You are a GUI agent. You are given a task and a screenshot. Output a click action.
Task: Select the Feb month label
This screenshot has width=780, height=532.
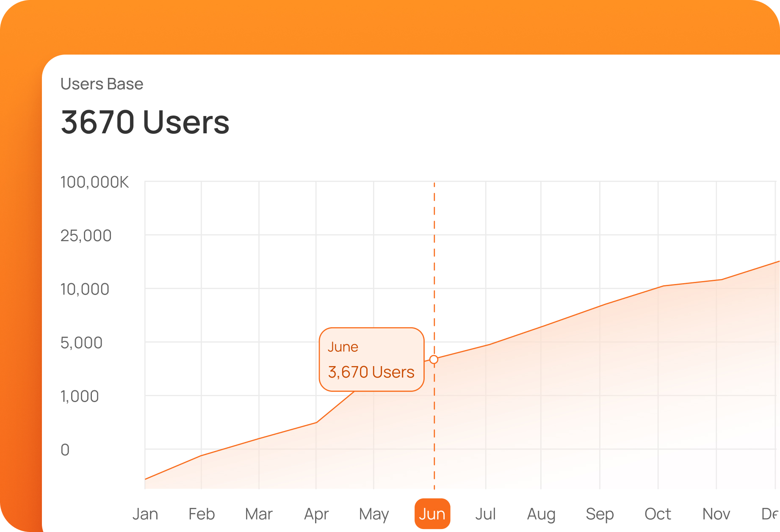click(x=202, y=514)
